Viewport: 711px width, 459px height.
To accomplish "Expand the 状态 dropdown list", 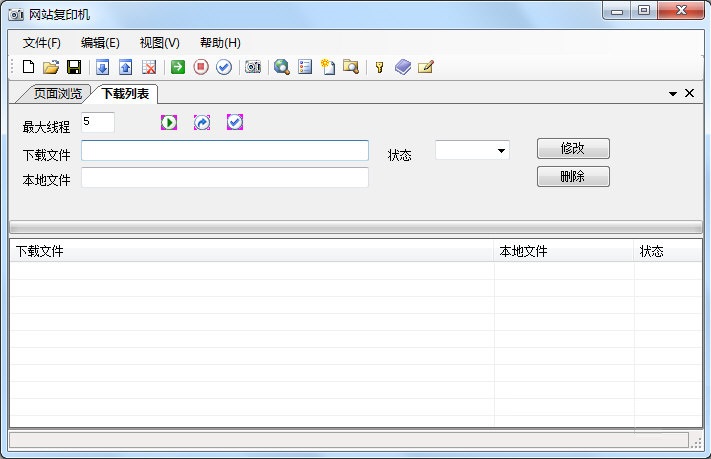I will pyautogui.click(x=501, y=151).
